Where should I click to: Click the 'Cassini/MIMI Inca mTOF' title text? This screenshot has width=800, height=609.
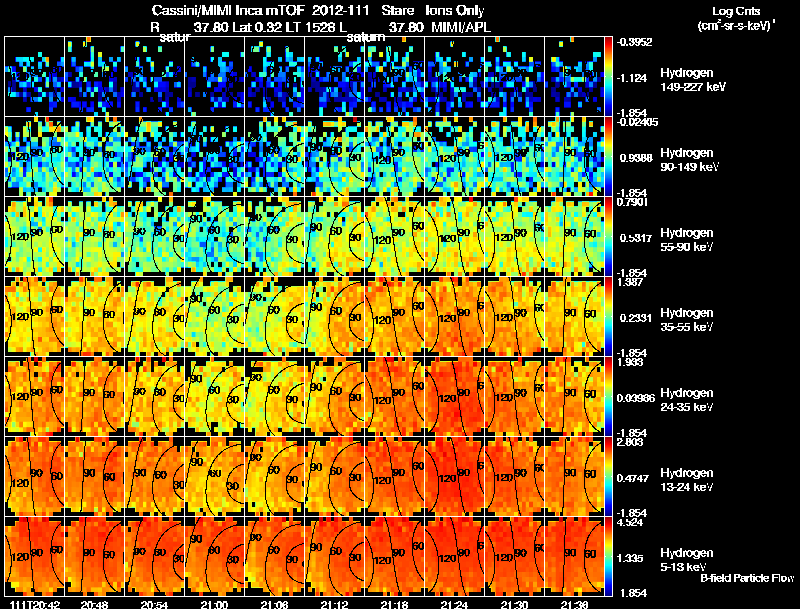(228, 10)
